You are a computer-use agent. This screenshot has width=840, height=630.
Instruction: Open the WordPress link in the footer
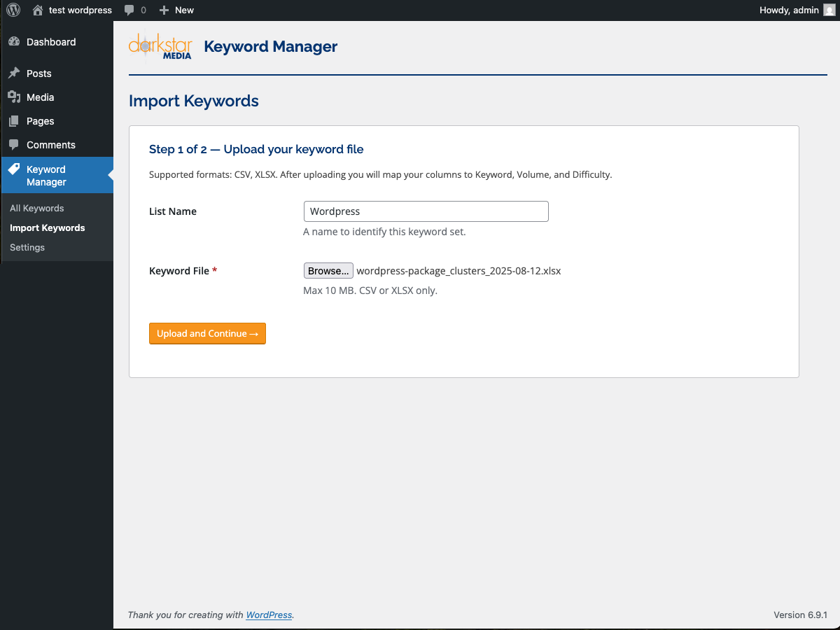(269, 615)
